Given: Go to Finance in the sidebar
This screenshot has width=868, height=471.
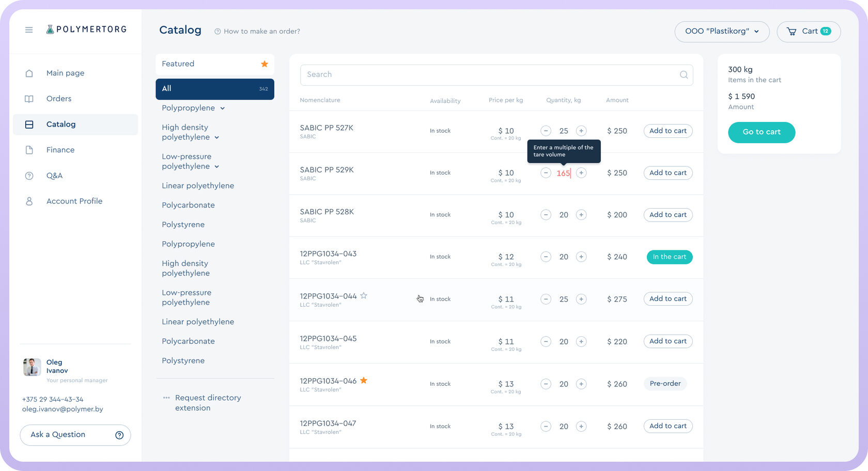Looking at the screenshot, I should coord(60,150).
